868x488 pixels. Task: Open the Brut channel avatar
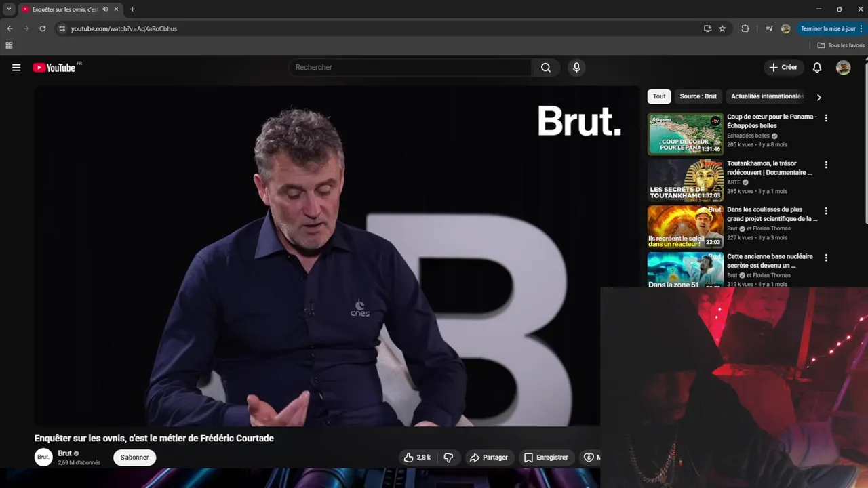click(43, 457)
